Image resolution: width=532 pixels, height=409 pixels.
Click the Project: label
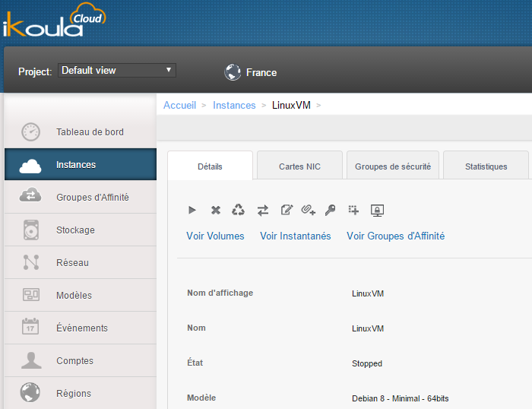(x=35, y=71)
